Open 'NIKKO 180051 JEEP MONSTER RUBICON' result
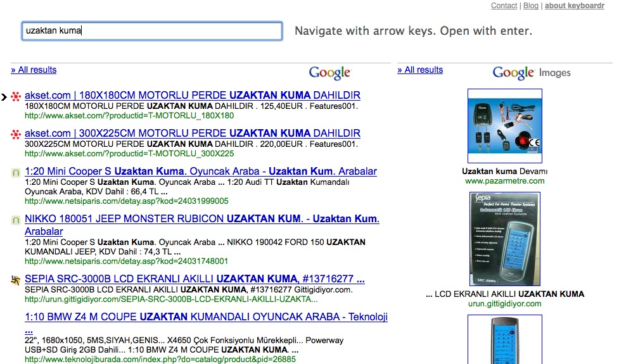619x364 pixels. coord(202,225)
